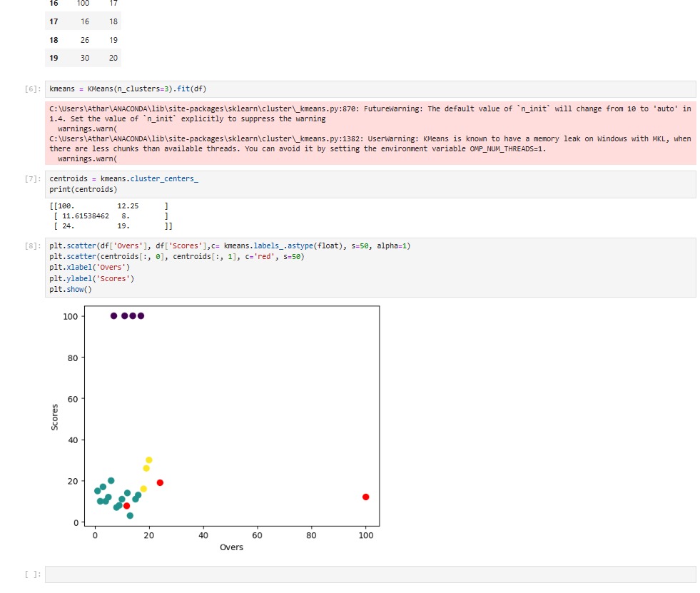The height and width of the screenshot is (593, 700).
Task: Click the plt.scatter code cell [8]
Action: click(370, 267)
